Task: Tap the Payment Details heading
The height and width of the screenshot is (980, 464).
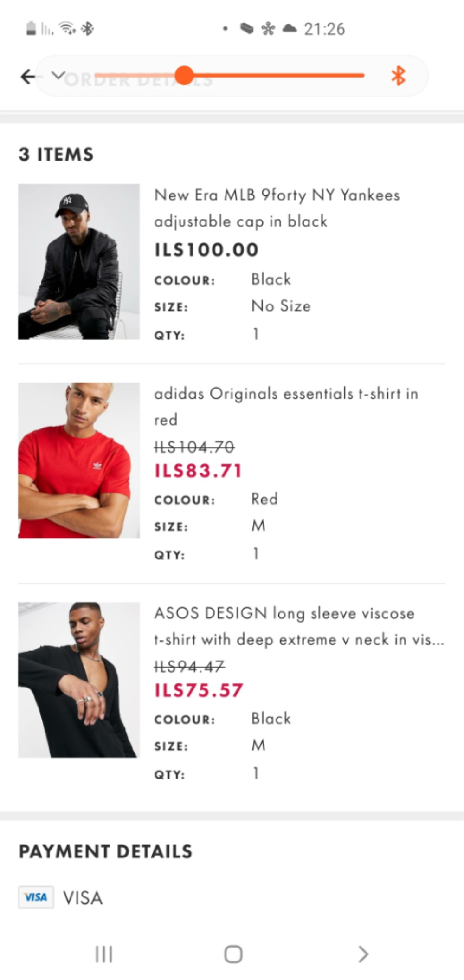Action: 105,851
